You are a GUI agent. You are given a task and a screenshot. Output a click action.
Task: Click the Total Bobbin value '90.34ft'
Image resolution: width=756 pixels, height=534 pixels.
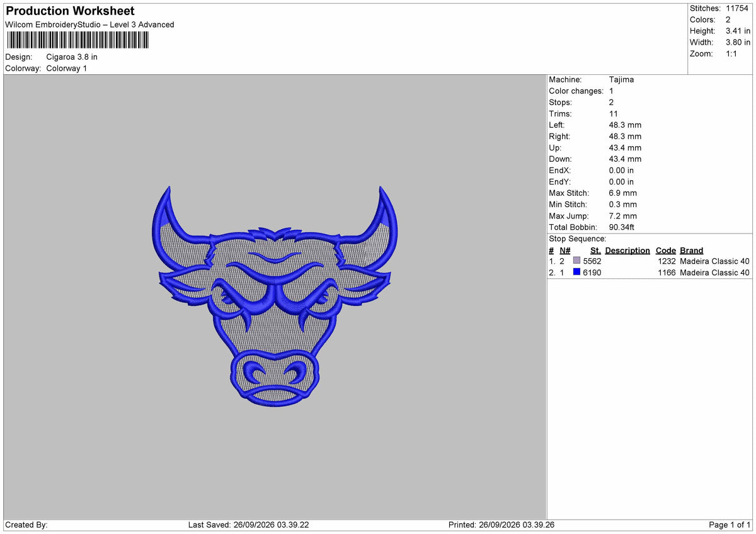624,227
